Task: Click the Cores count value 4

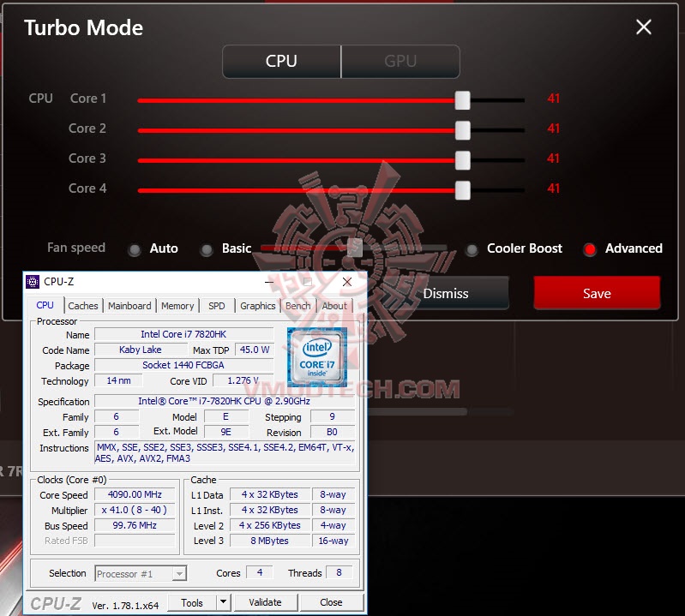Action: tap(260, 573)
